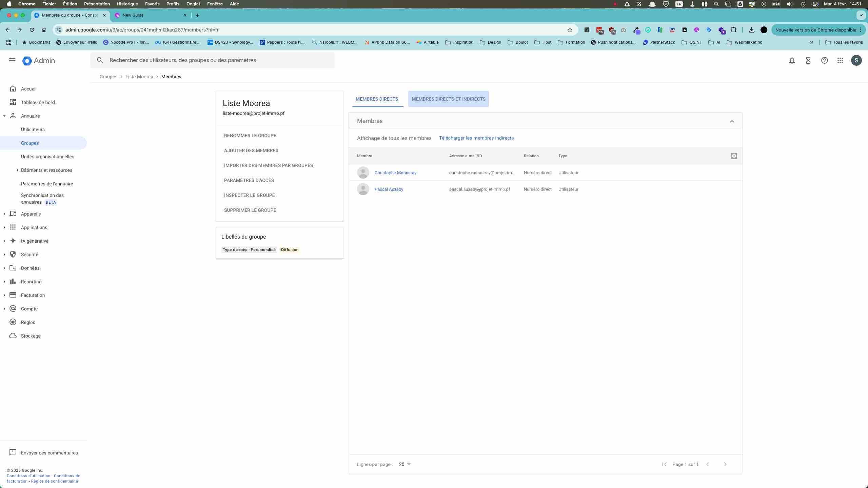Screen dimensions: 868x488
Task: Collapse the Annuaire sidebar section
Action: point(4,116)
